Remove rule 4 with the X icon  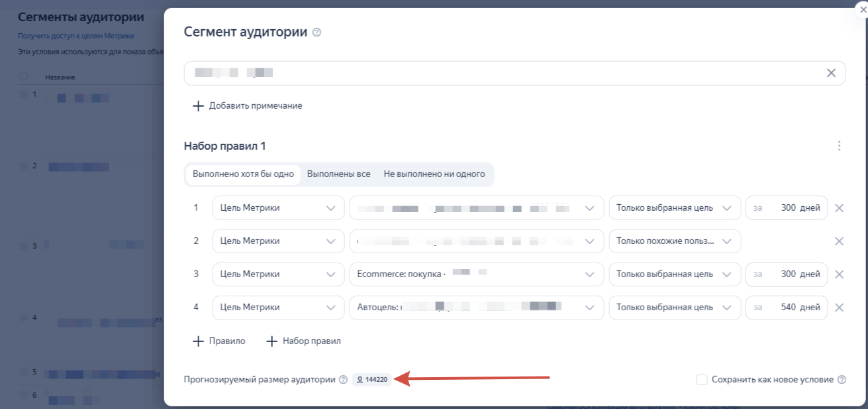click(x=839, y=308)
